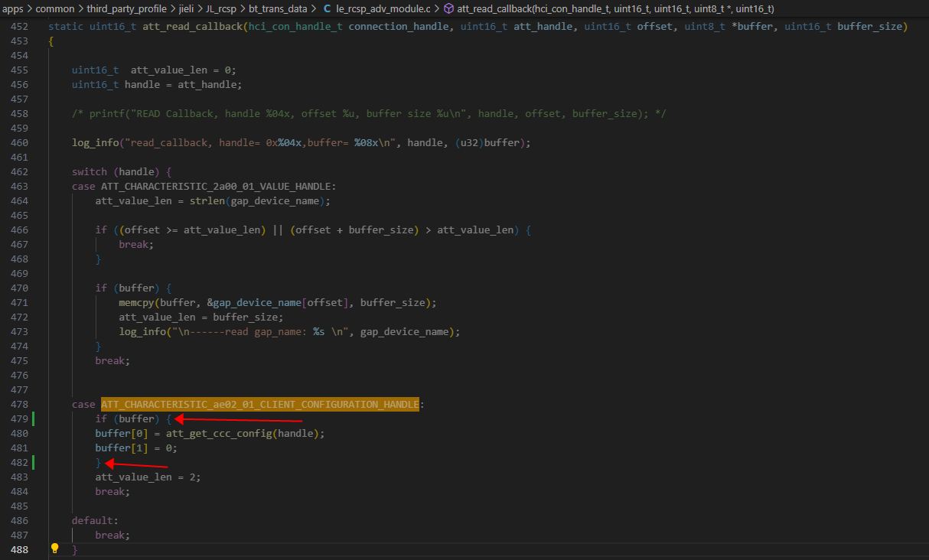Open the common breadcrumb folder
929x560 pixels.
click(55, 8)
